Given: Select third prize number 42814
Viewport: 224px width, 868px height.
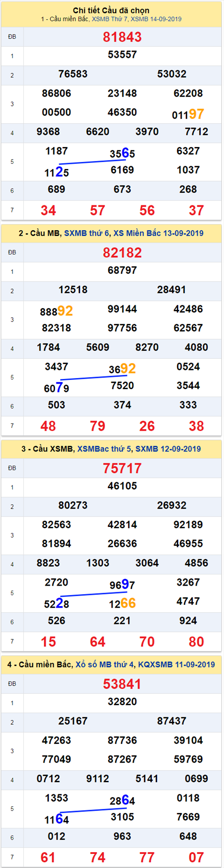Looking at the screenshot, I should [x=122, y=525].
